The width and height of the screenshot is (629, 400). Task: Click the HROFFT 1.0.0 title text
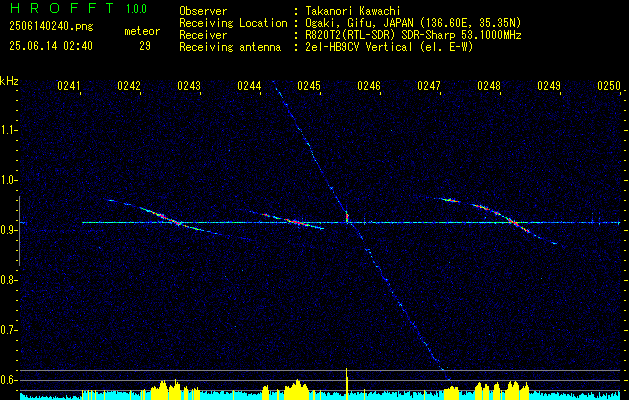pyautogui.click(x=79, y=8)
